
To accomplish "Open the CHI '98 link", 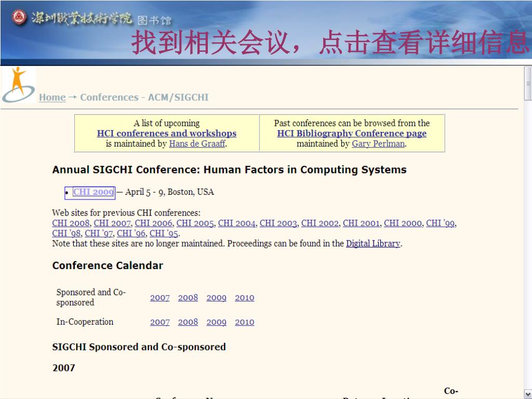I will [x=66, y=233].
